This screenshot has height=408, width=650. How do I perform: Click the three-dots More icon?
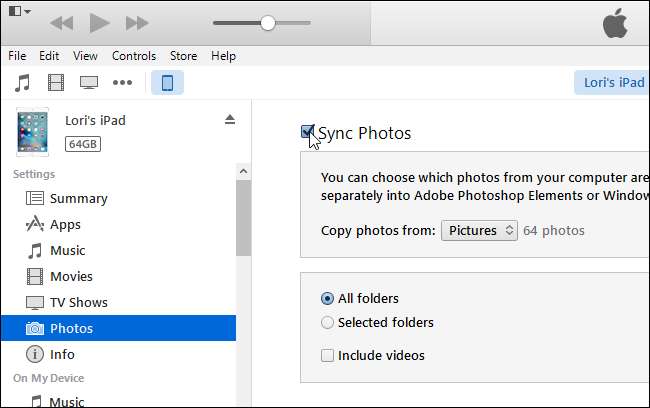[122, 82]
